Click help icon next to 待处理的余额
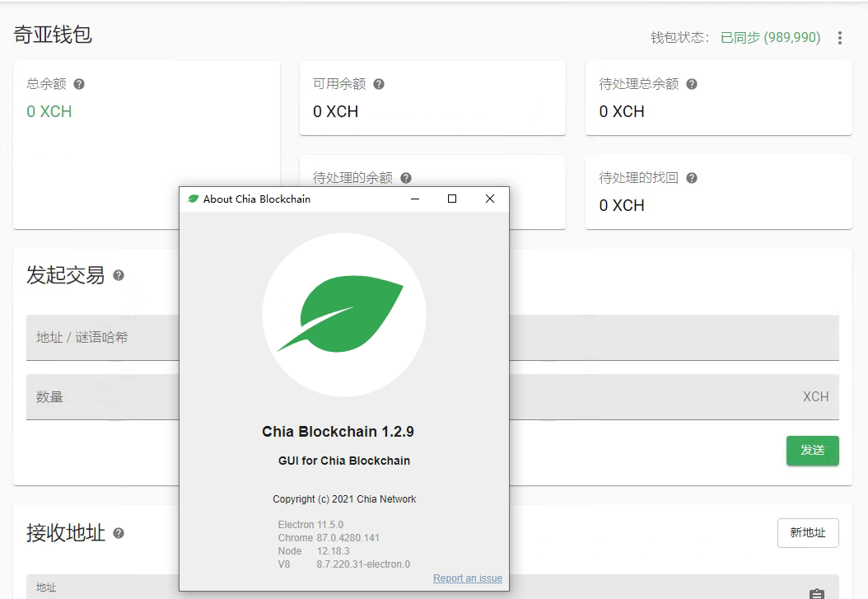 [x=406, y=178]
